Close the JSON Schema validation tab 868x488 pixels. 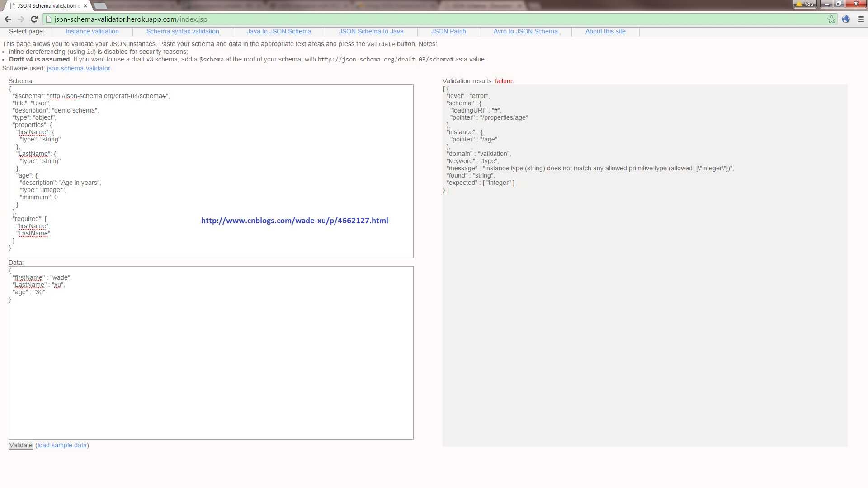85,6
